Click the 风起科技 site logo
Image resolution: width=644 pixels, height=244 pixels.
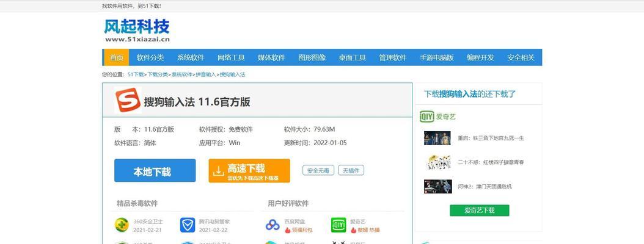pyautogui.click(x=136, y=30)
